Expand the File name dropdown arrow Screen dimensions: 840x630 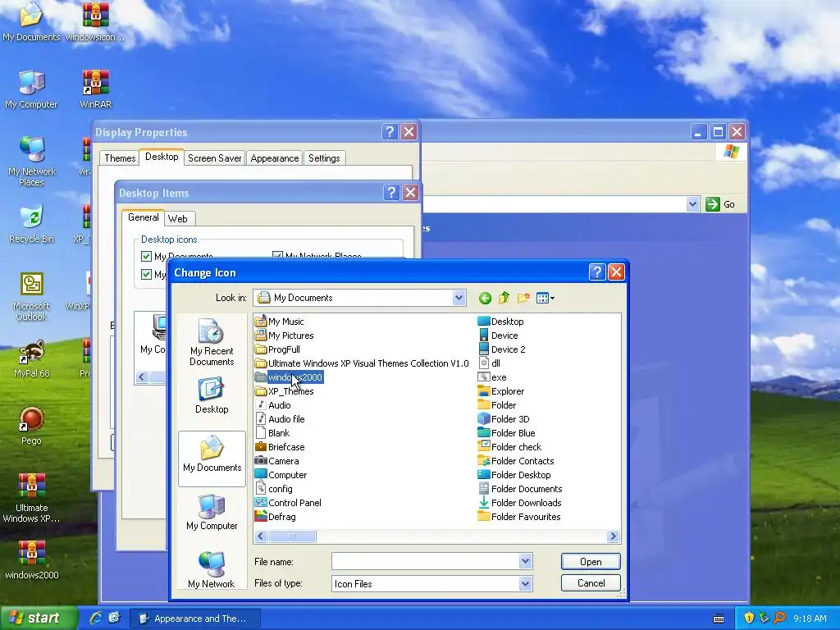tap(526, 561)
